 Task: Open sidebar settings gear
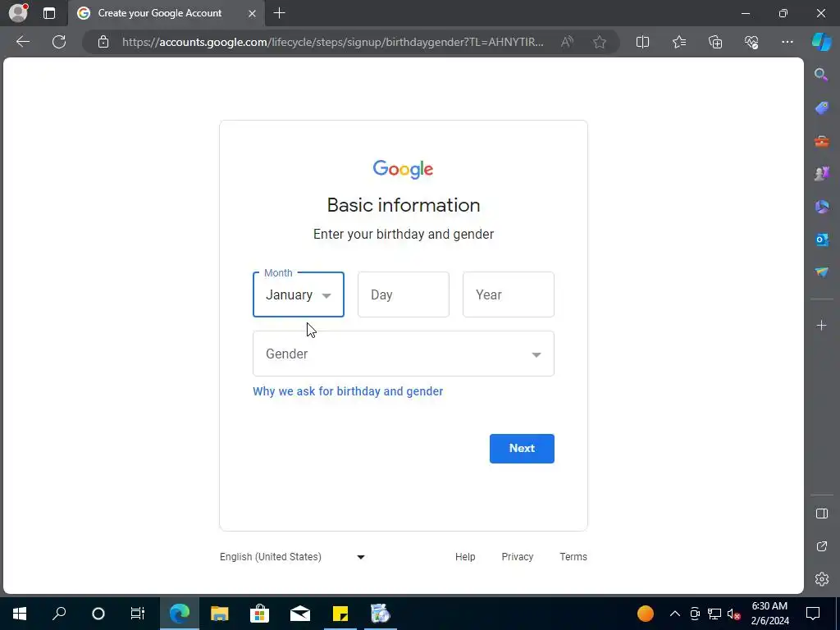pos(821,579)
